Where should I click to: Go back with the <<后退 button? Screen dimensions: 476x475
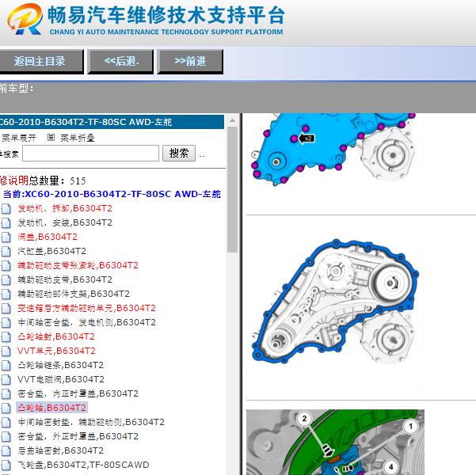[x=120, y=61]
